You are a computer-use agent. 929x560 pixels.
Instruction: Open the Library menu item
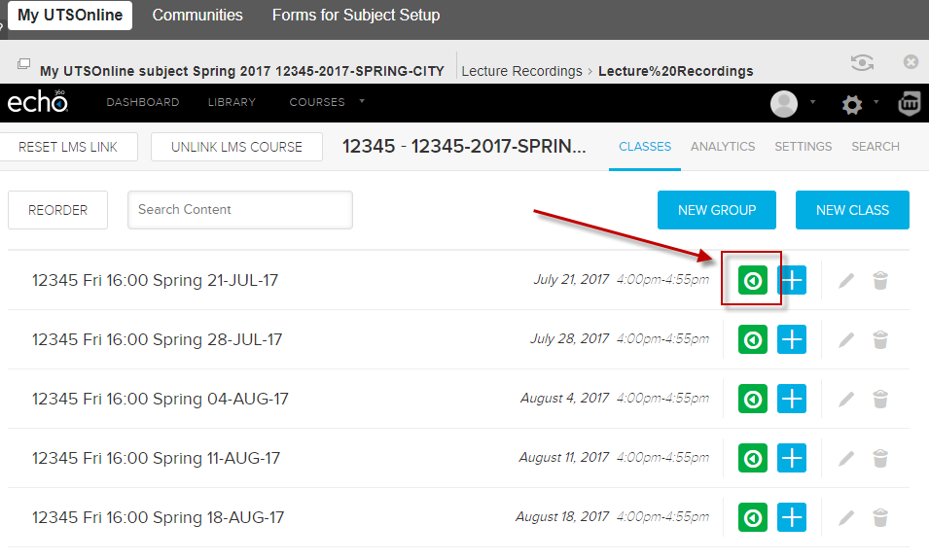(x=232, y=102)
